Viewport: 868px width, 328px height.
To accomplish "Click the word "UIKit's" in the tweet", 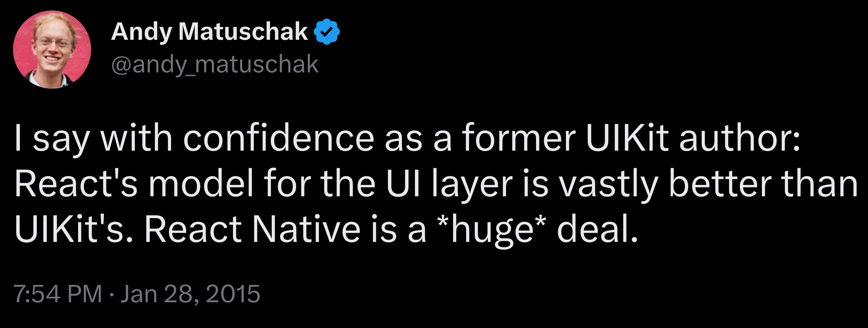I will 74,230.
